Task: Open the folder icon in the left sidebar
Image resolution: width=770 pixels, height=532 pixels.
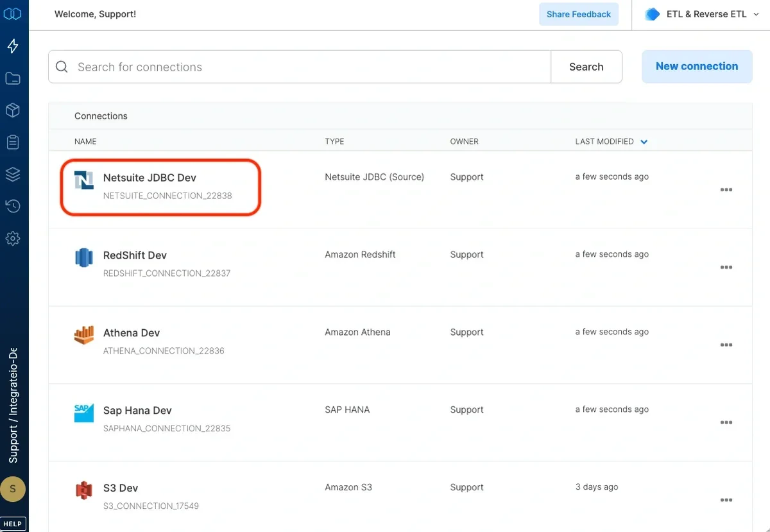Action: tap(13, 78)
